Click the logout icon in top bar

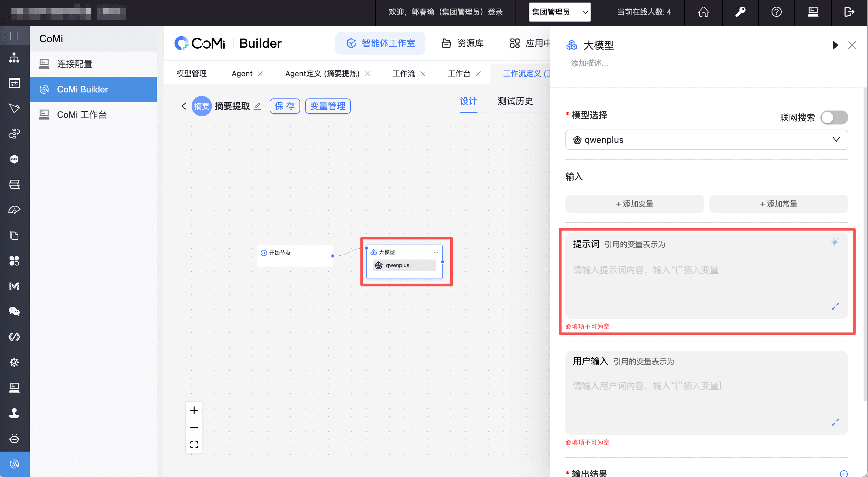[849, 12]
